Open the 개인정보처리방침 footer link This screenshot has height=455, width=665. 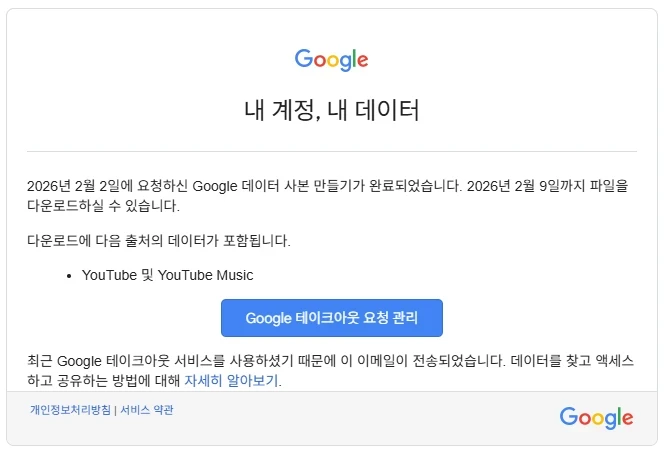70,410
